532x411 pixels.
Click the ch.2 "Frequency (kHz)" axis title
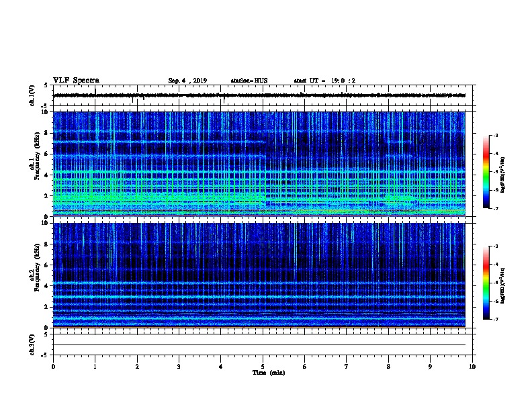pos(38,267)
